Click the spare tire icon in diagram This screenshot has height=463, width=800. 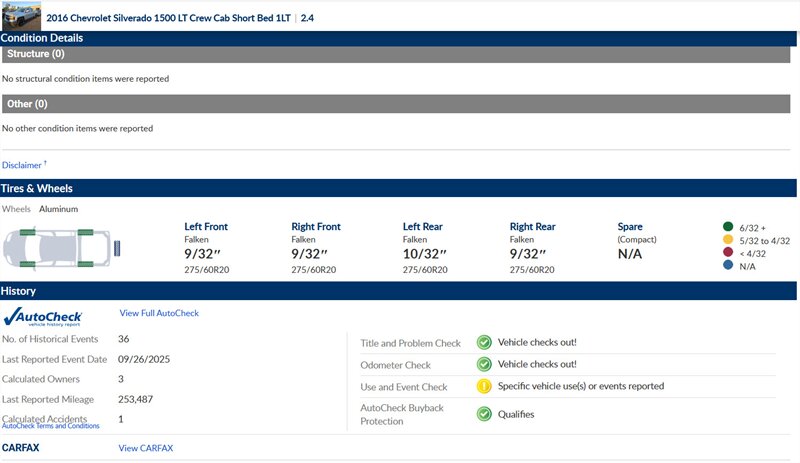pos(119,245)
